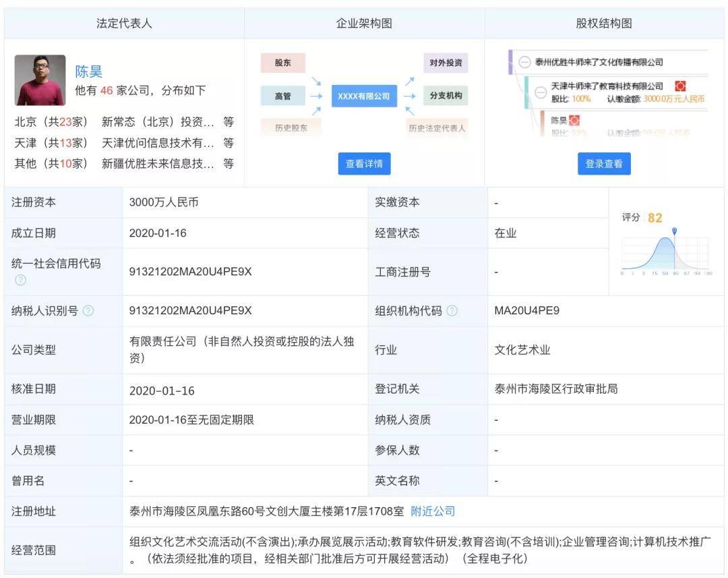
Task: Click the 泰州市海陵区行政审批局 value
Action: (x=555, y=388)
